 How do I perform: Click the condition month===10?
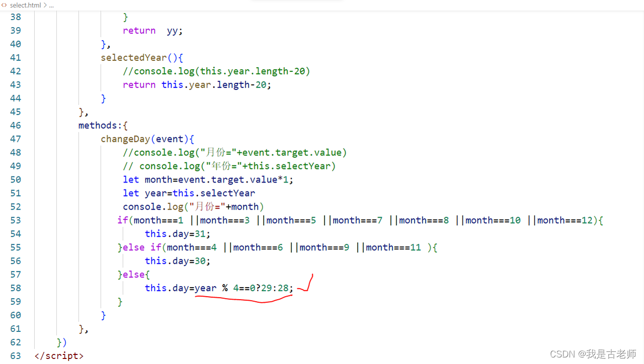click(493, 220)
